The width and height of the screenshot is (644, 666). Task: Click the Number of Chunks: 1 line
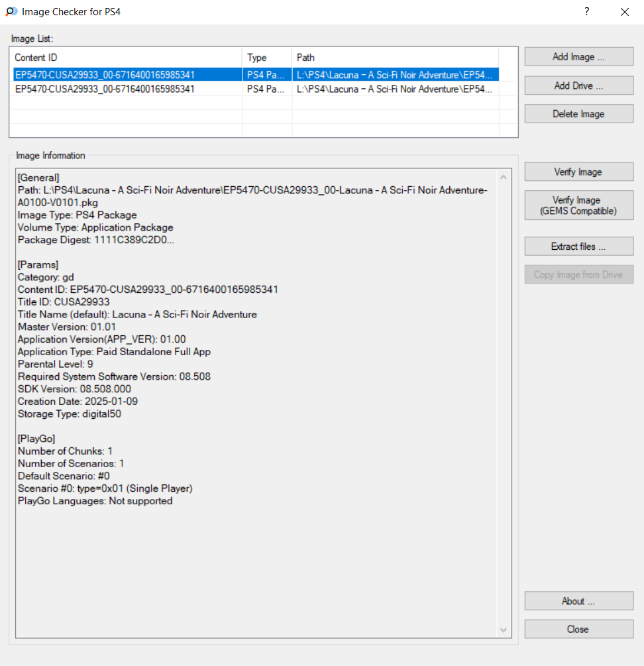(x=66, y=451)
